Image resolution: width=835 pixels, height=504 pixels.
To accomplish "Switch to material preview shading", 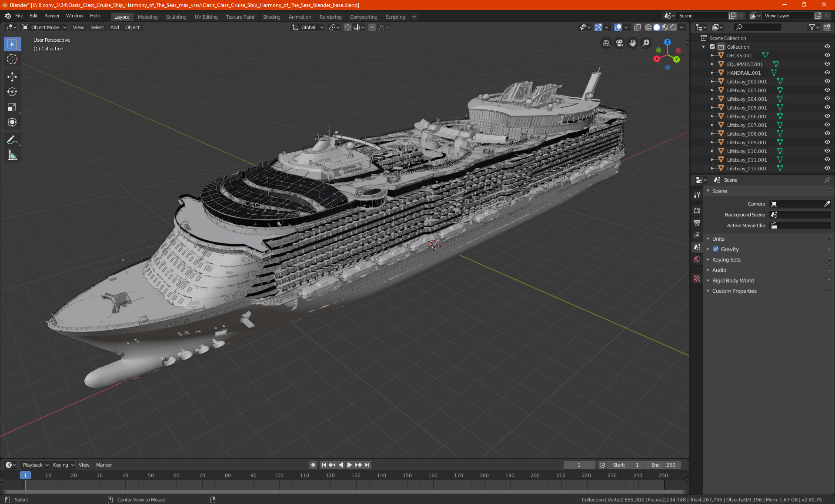I will click(x=665, y=27).
